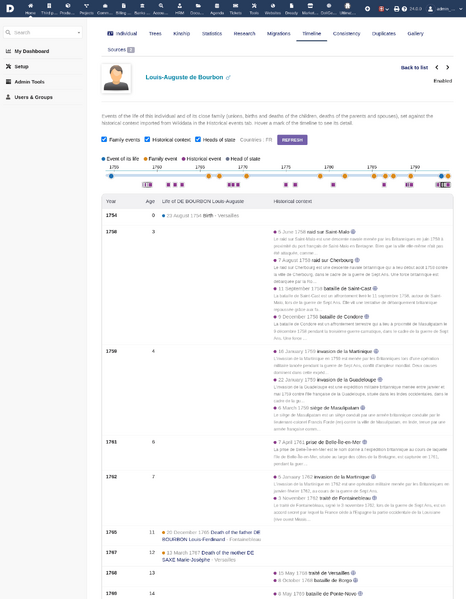Switch to the Kinship tab

(x=181, y=34)
